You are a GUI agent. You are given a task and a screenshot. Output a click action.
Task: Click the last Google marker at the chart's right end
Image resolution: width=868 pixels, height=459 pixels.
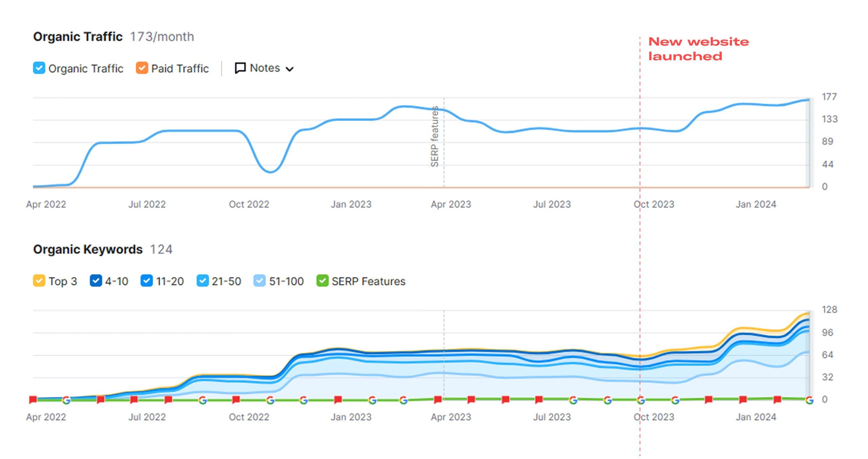809,400
